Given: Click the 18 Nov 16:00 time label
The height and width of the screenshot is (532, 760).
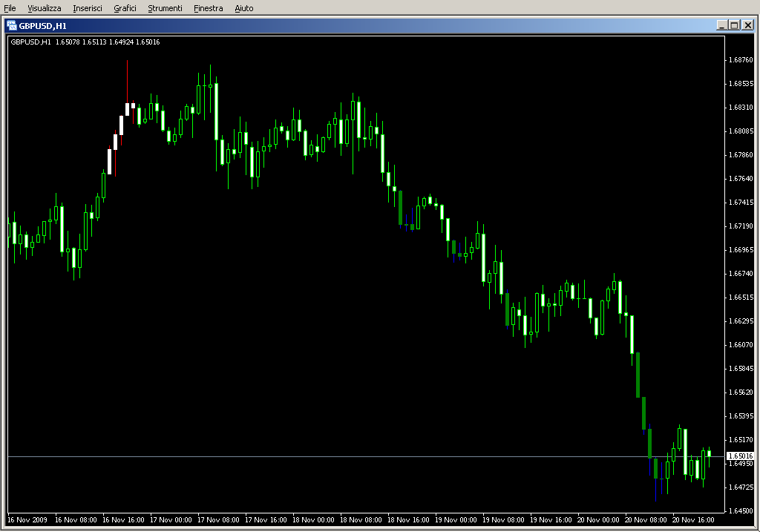Looking at the screenshot, I should click(x=408, y=520).
